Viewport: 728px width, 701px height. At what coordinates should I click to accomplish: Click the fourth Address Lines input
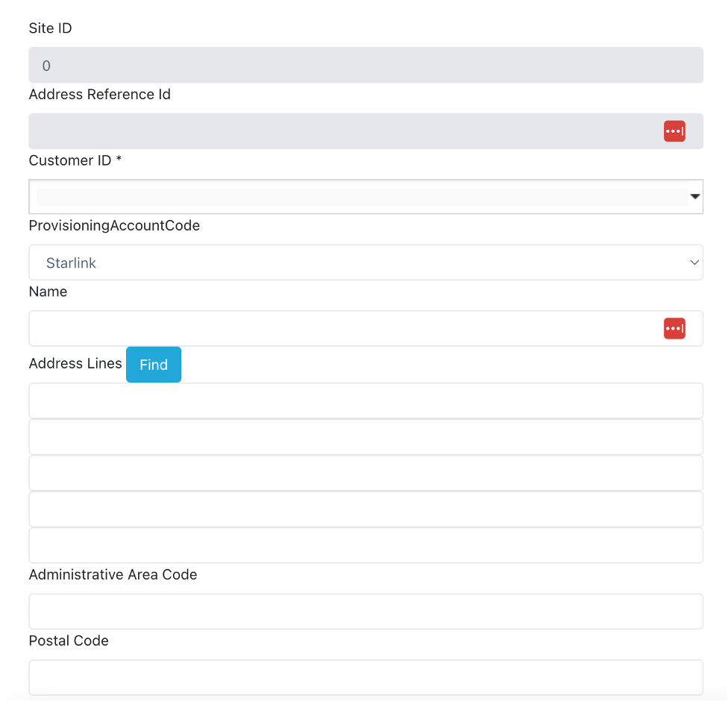(365, 509)
